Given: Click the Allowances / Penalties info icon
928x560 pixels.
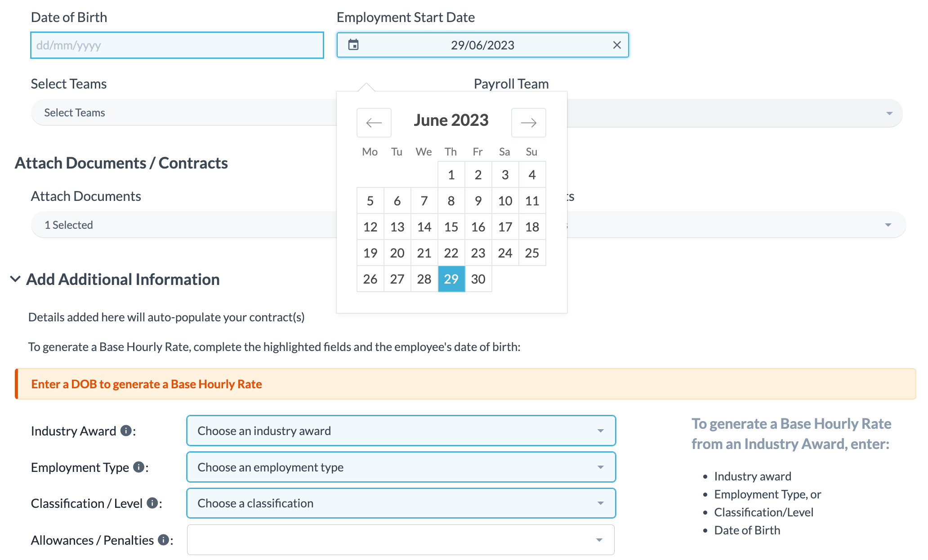Looking at the screenshot, I should click(164, 540).
